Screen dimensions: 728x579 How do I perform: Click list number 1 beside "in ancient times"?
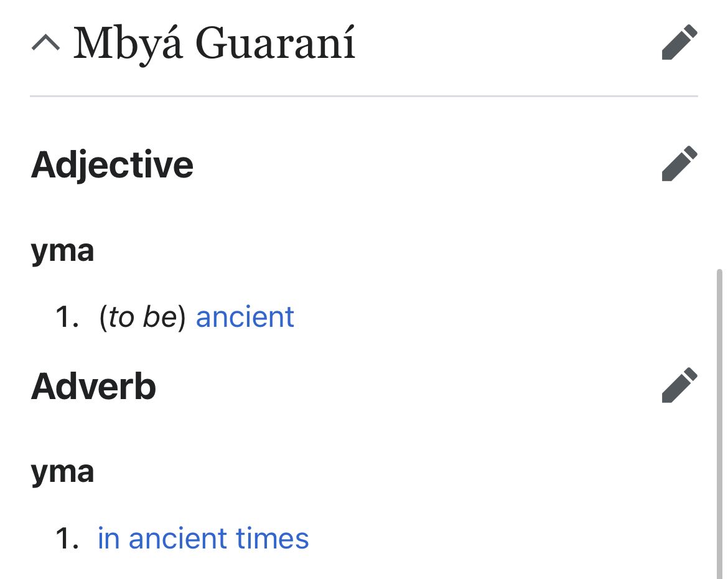coord(67,539)
